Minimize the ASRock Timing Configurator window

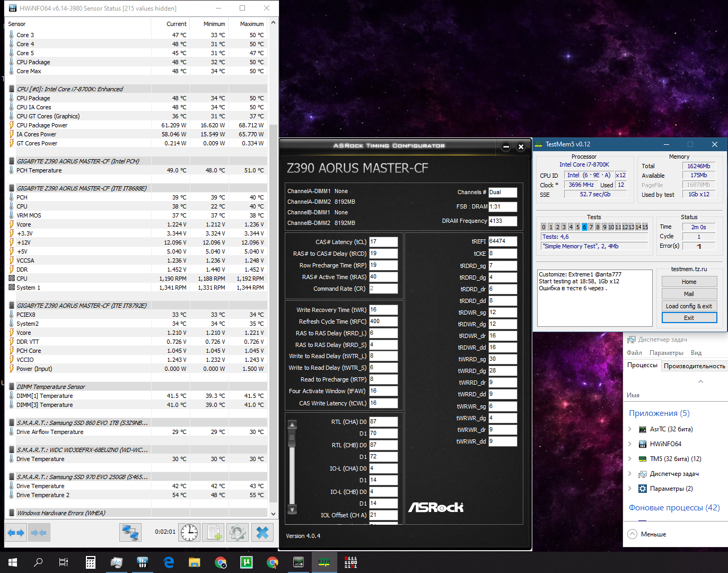506,147
